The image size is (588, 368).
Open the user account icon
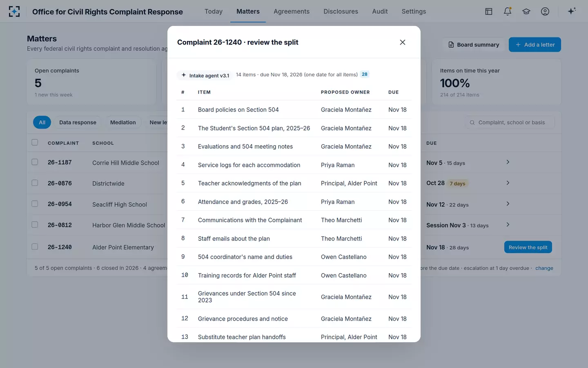click(545, 11)
